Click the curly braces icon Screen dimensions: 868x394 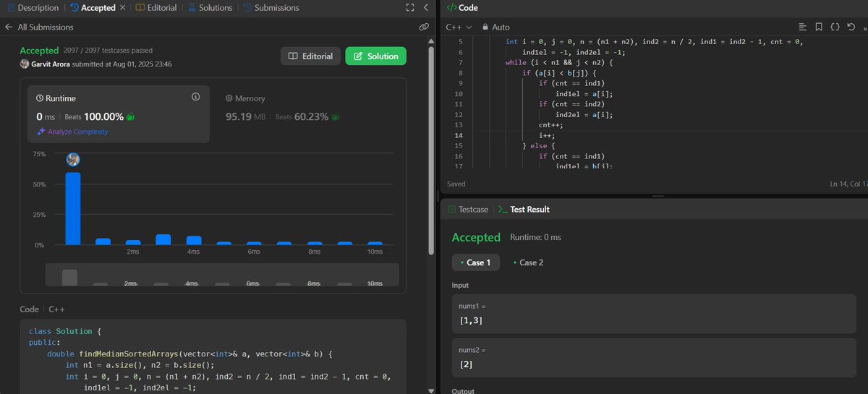coord(835,27)
